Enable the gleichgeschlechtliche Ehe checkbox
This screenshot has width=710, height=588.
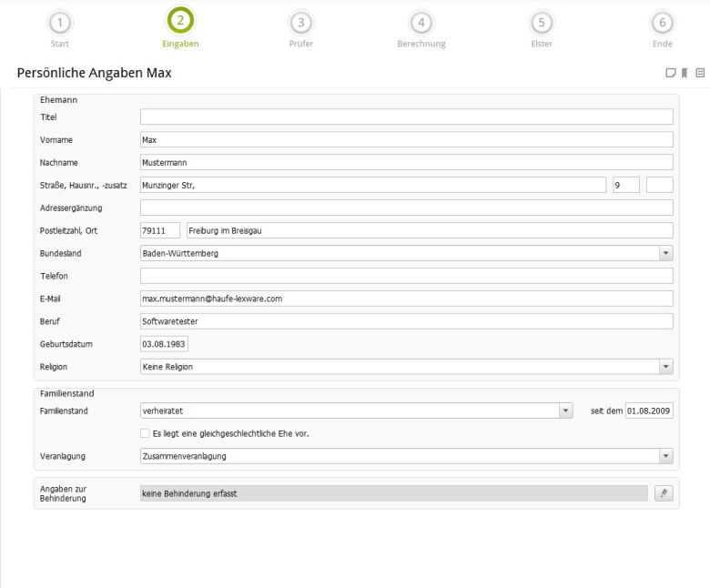pos(145,433)
